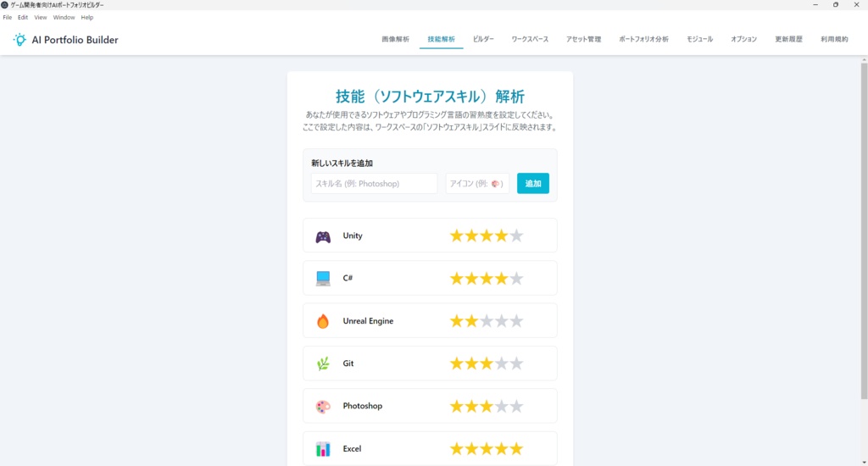Image resolution: width=868 pixels, height=466 pixels.
Task: Open the ポートフォリオ分析 tab
Action: click(644, 39)
